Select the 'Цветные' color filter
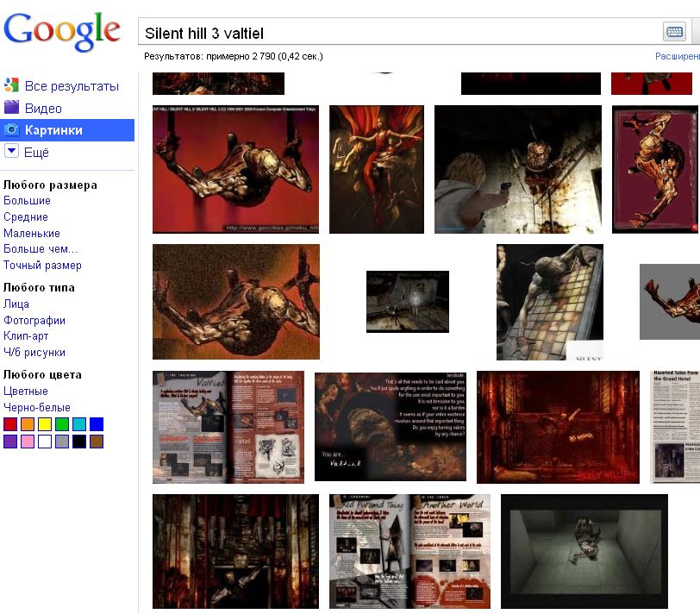The width and height of the screenshot is (700, 614). (26, 392)
